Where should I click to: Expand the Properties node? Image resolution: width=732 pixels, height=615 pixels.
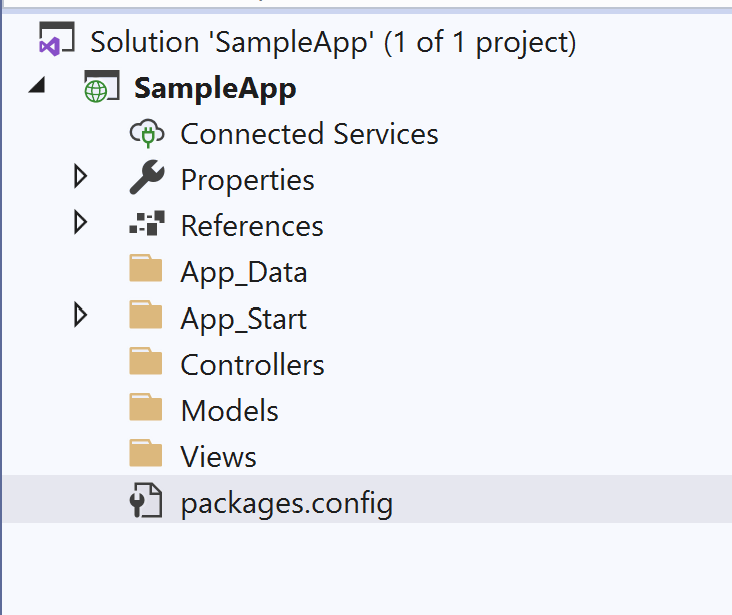tap(80, 177)
